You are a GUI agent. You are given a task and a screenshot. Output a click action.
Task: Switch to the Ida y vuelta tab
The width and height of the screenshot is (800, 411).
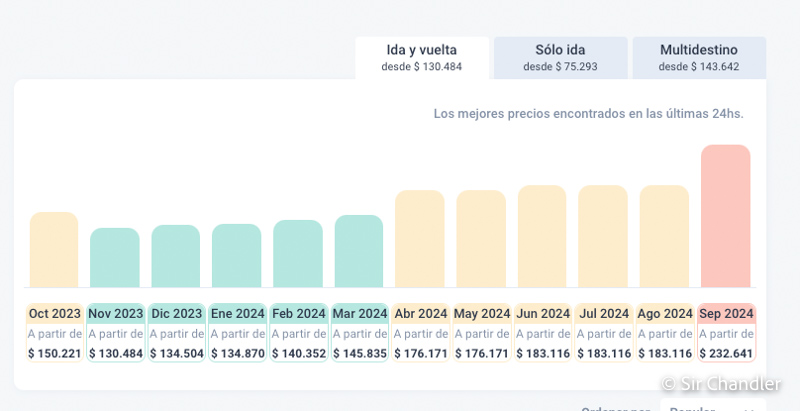[x=421, y=58]
